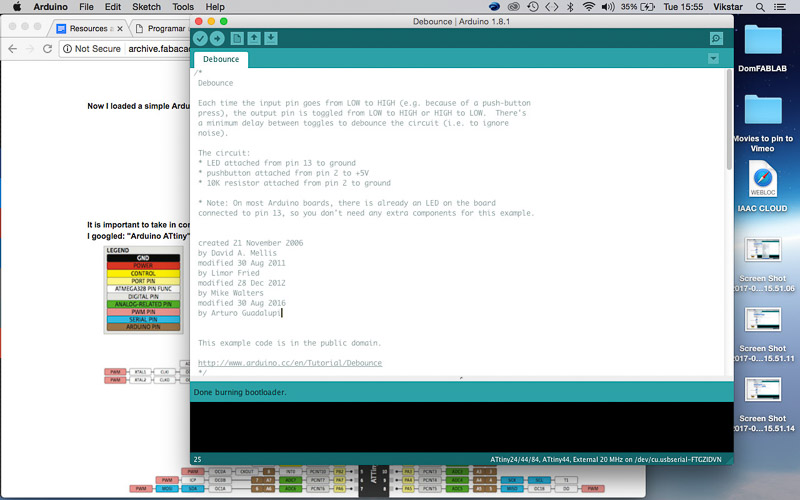Open the Arduino application menu
This screenshot has height=500, width=800.
click(x=51, y=7)
